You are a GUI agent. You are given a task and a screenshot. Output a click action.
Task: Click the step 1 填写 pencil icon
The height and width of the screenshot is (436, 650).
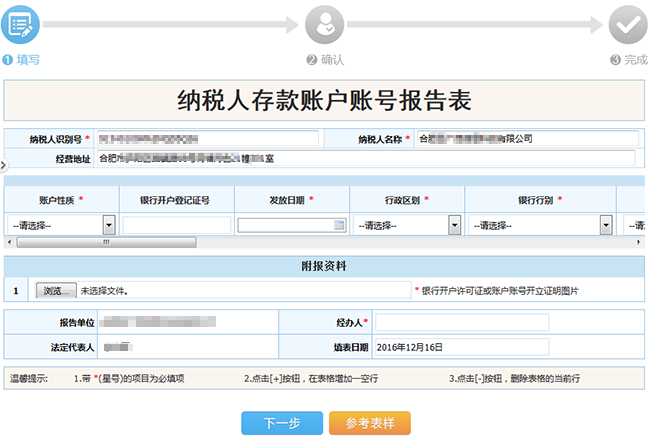pos(22,22)
